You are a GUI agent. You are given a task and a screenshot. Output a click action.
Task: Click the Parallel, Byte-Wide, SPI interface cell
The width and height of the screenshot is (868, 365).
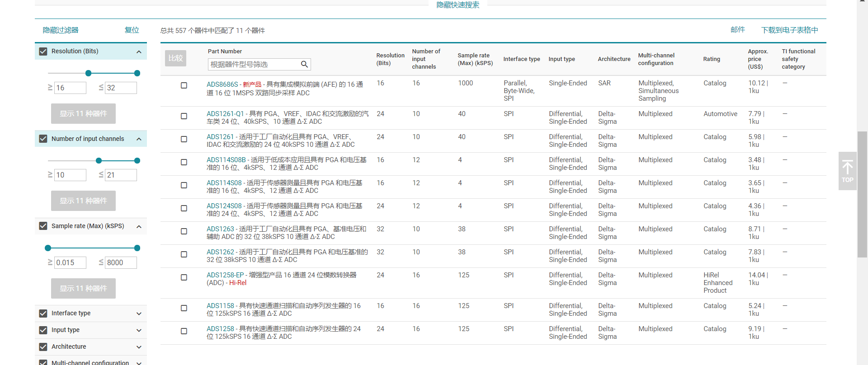coord(519,91)
